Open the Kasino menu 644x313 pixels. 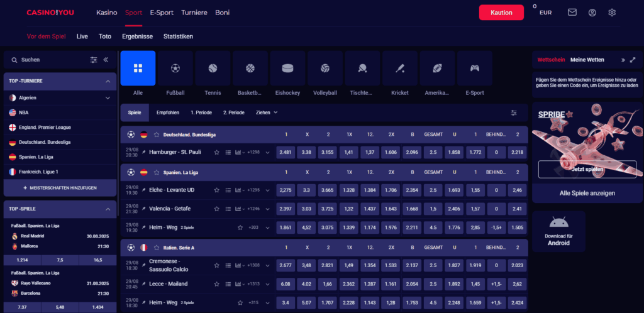107,13
